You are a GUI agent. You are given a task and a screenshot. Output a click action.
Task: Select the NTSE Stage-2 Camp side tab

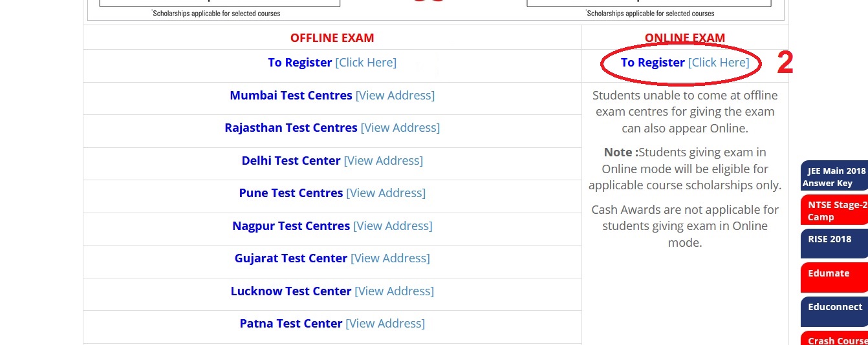[x=834, y=211]
